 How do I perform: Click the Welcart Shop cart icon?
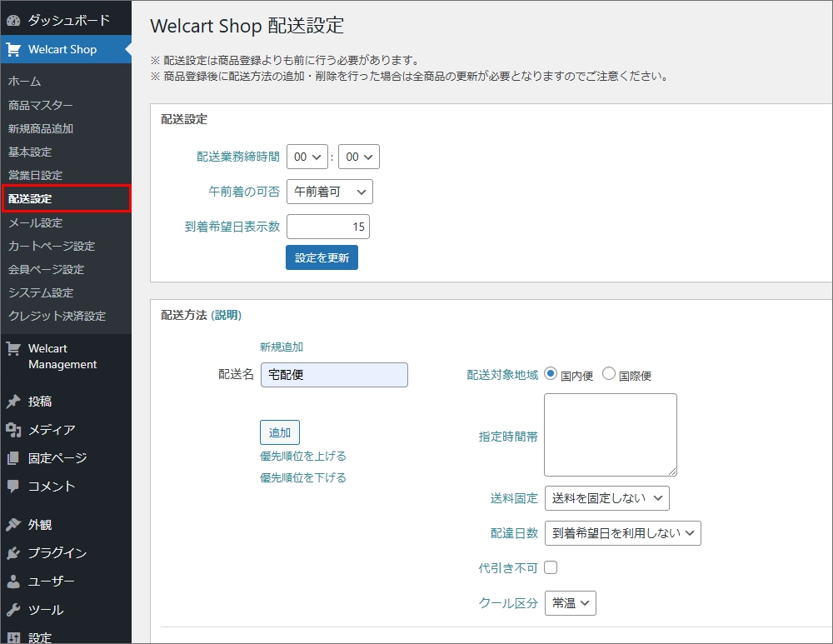(13, 49)
